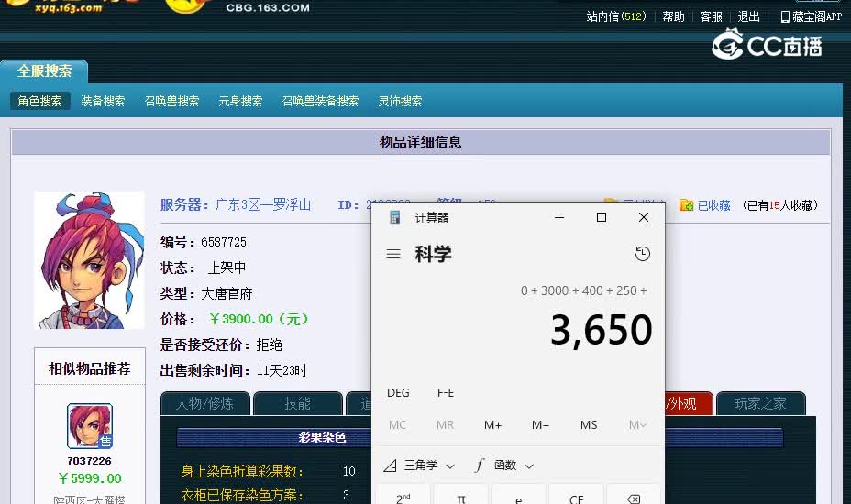The width and height of the screenshot is (851, 504).
Task: Click the M+ memory add button
Action: pos(492,425)
